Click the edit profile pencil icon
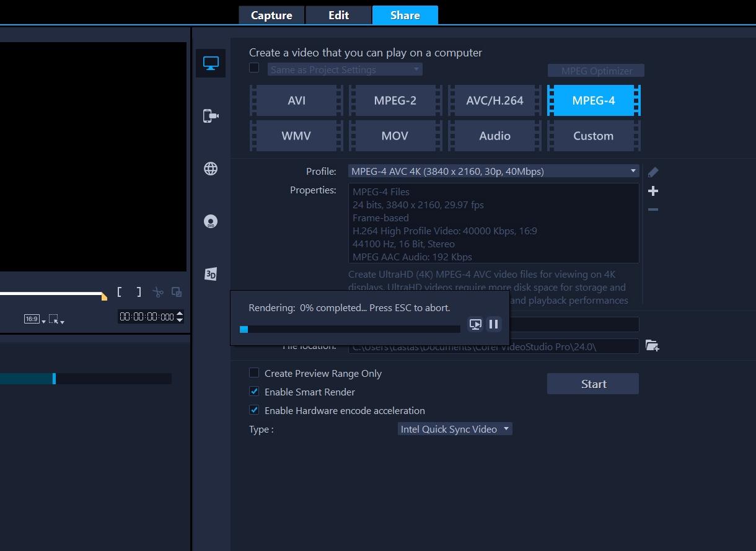 [x=653, y=172]
